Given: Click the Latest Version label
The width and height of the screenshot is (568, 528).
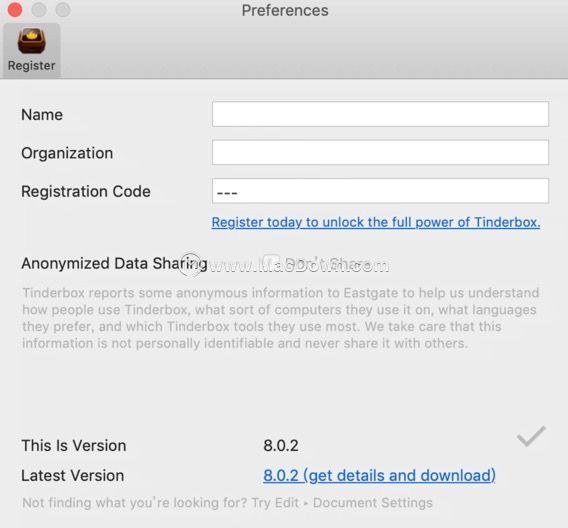Looking at the screenshot, I should click(x=72, y=475).
